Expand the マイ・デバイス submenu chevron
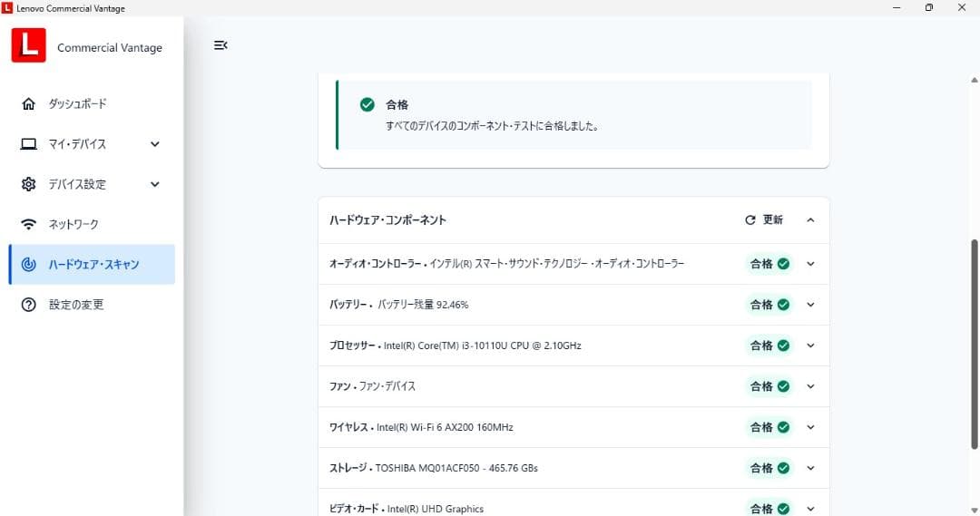Image resolution: width=980 pixels, height=516 pixels. [x=155, y=144]
